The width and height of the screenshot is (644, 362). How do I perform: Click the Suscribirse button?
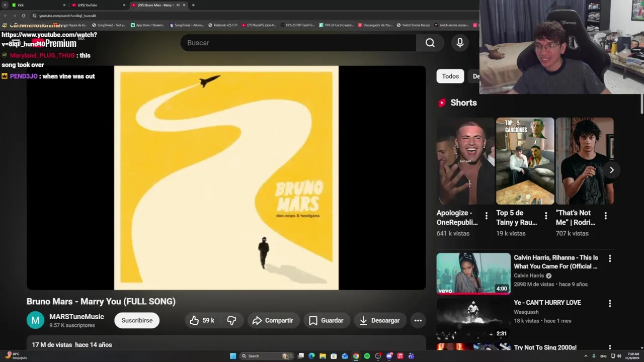pyautogui.click(x=137, y=320)
